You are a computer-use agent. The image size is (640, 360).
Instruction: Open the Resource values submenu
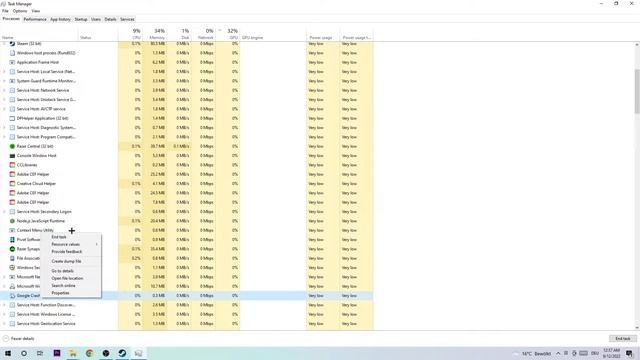click(x=71, y=244)
